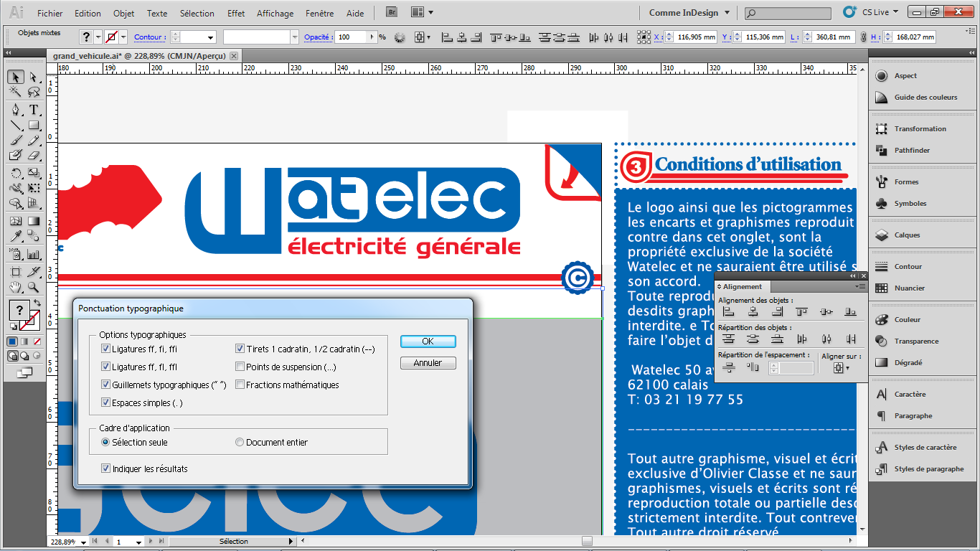This screenshot has height=551, width=980.
Task: Select the Lasso tool
Action: [33, 92]
